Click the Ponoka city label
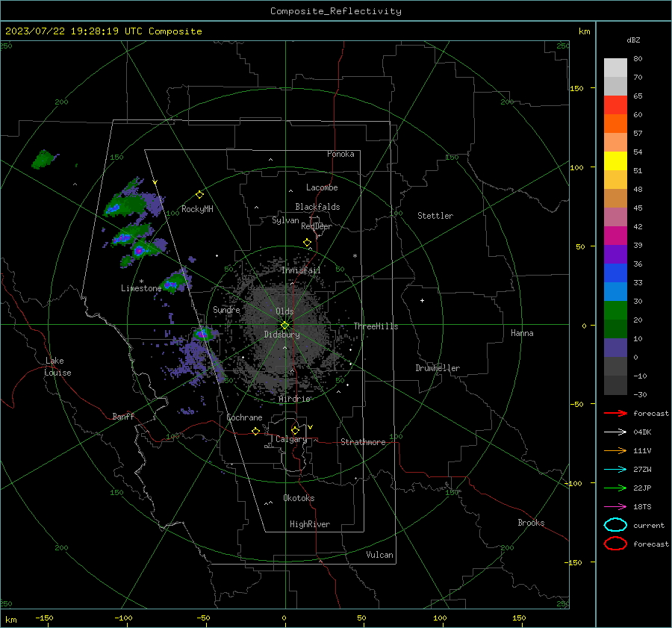 pyautogui.click(x=340, y=154)
